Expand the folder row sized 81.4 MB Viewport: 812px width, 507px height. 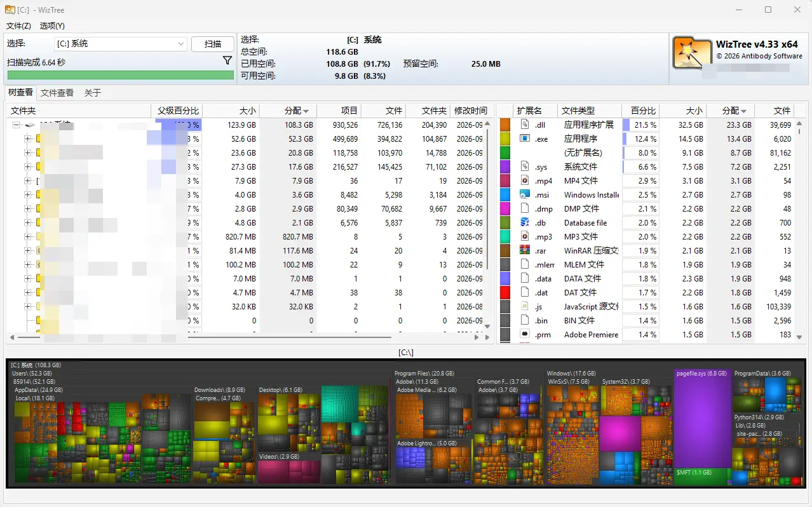(x=28, y=250)
